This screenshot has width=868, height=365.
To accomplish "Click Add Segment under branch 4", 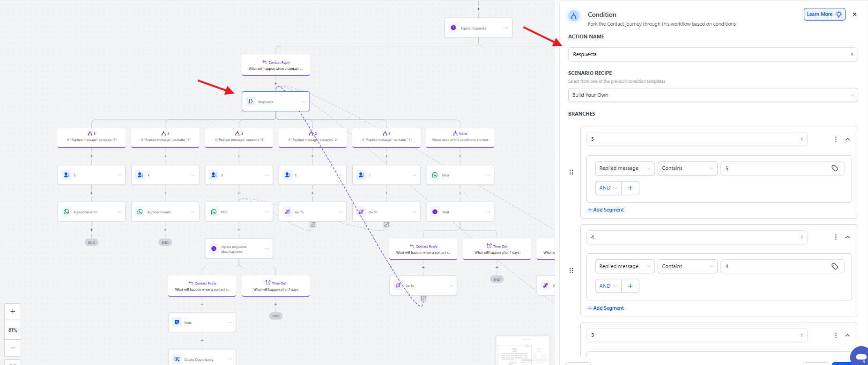I will click(x=606, y=308).
